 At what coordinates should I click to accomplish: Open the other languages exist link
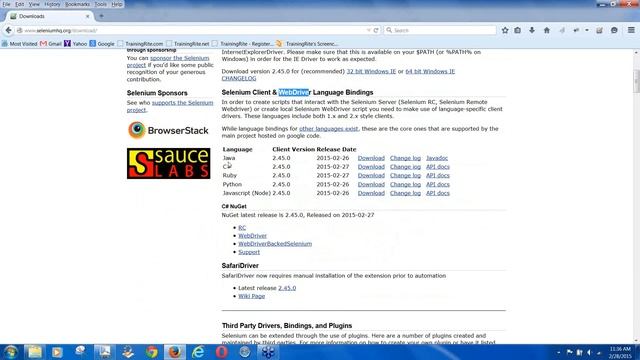(x=328, y=129)
